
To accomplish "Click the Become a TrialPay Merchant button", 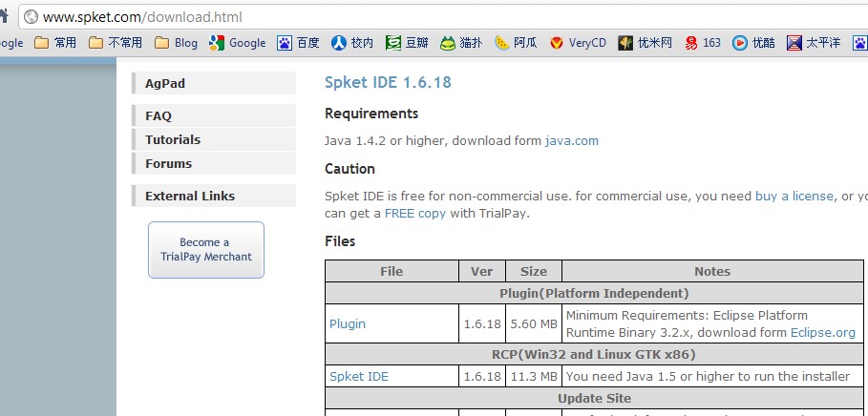I will (206, 249).
